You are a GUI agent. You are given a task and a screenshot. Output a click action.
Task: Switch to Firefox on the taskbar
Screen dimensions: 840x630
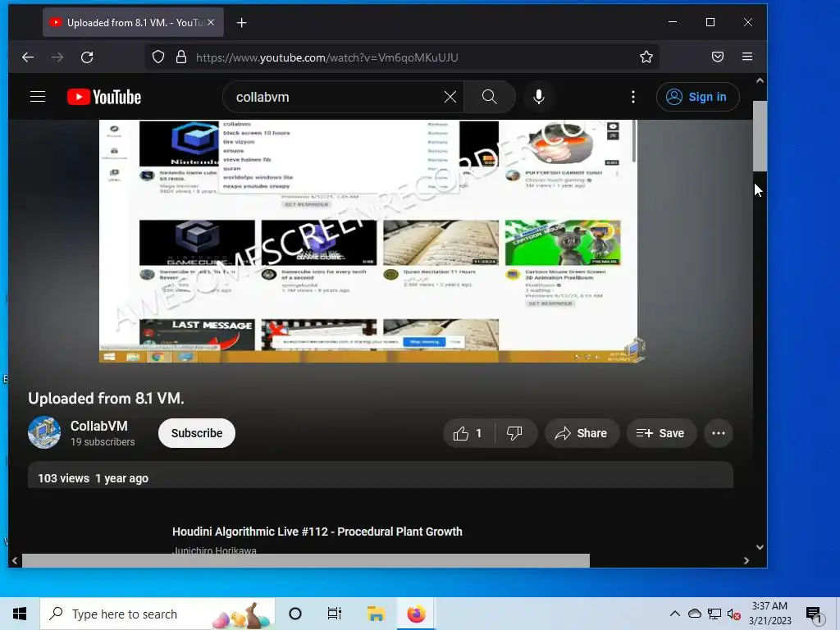pyautogui.click(x=416, y=614)
